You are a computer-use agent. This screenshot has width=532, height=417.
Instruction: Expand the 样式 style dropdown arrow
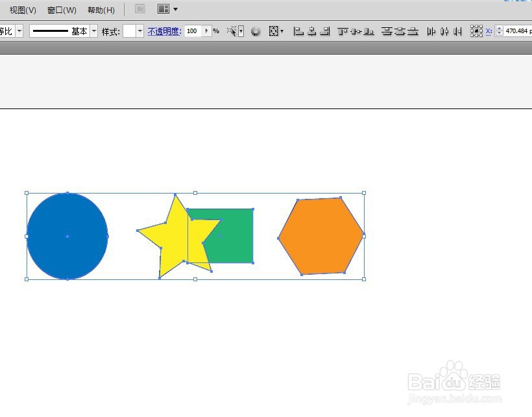[x=139, y=31]
